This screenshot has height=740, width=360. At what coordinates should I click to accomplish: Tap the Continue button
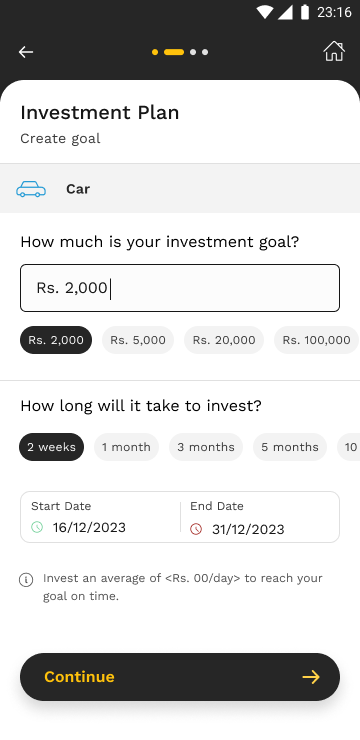(180, 677)
